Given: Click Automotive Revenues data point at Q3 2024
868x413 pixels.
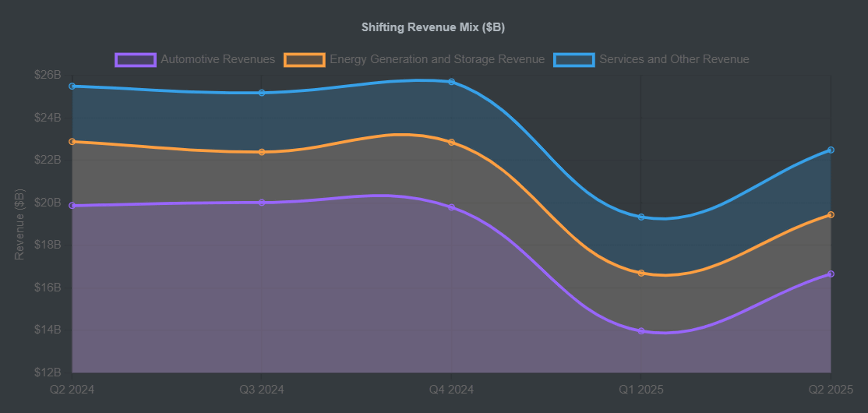Looking at the screenshot, I should pos(262,203).
